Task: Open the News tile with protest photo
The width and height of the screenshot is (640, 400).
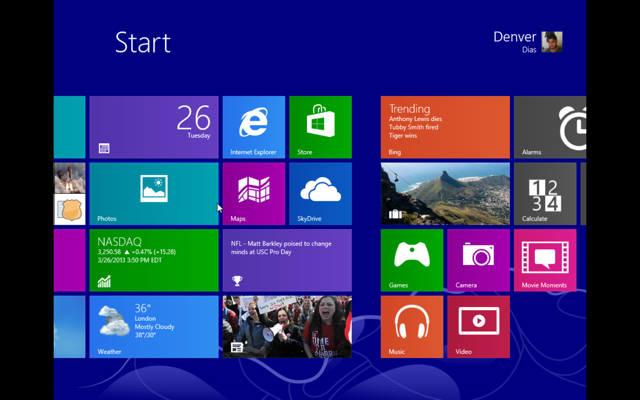Action: tap(287, 327)
